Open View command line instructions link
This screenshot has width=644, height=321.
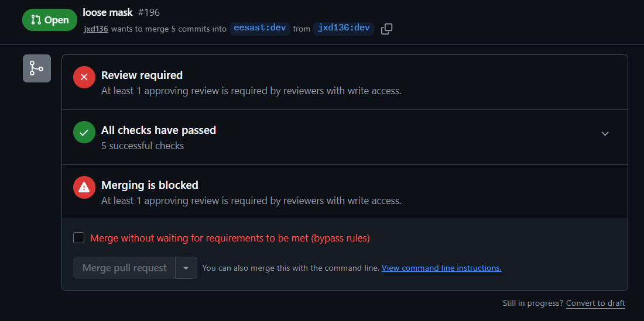441,268
